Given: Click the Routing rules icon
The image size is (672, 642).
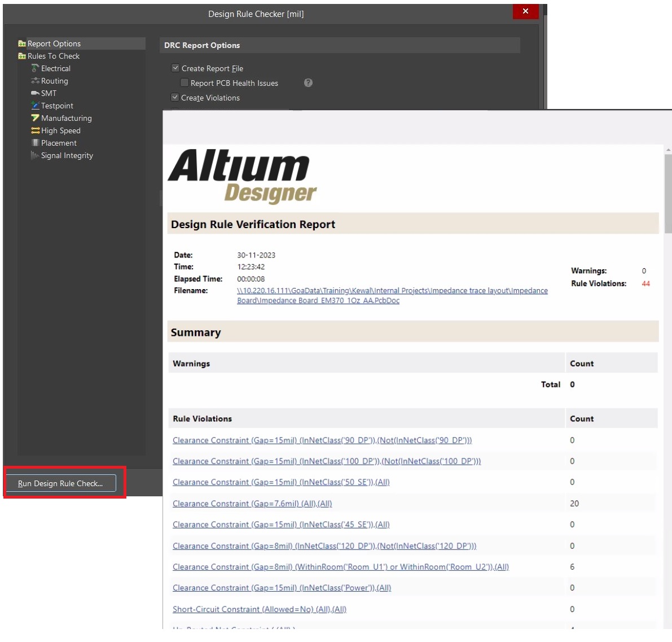Looking at the screenshot, I should (35, 81).
